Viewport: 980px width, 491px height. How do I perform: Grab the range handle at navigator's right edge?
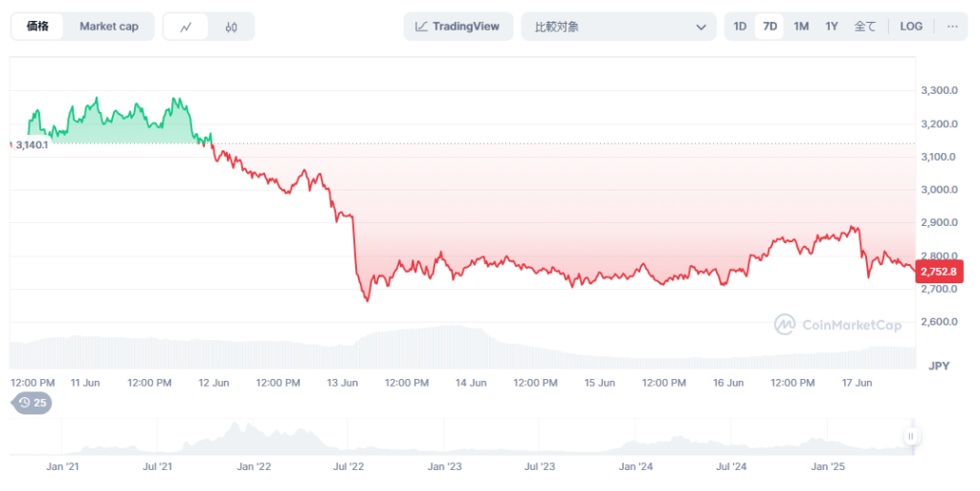click(910, 436)
